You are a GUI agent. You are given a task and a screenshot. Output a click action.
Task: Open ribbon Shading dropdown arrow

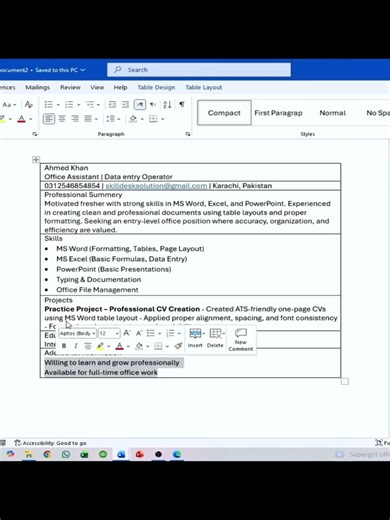tap(142, 119)
